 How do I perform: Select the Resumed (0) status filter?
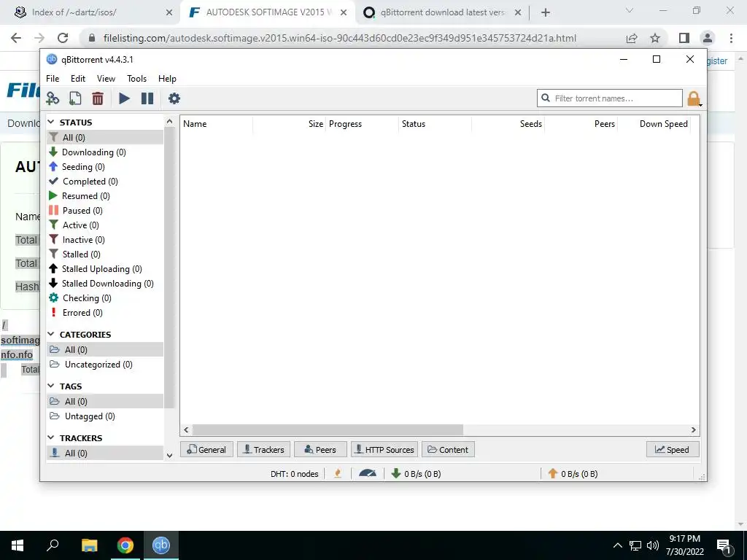click(x=105, y=196)
